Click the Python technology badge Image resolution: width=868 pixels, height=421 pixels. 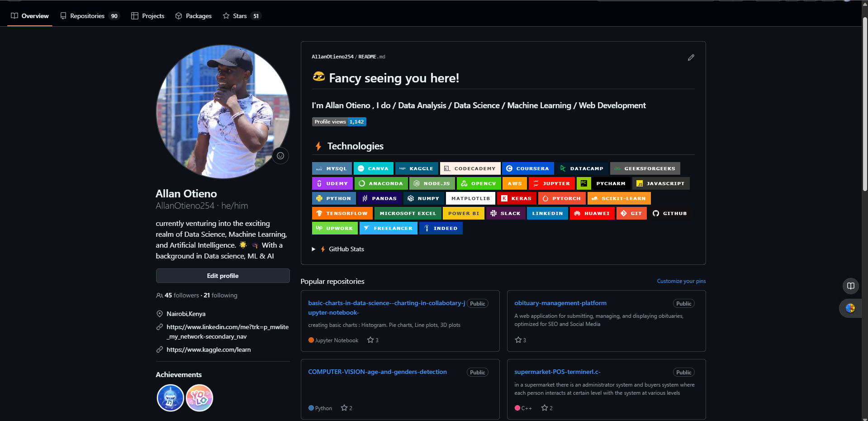point(333,198)
